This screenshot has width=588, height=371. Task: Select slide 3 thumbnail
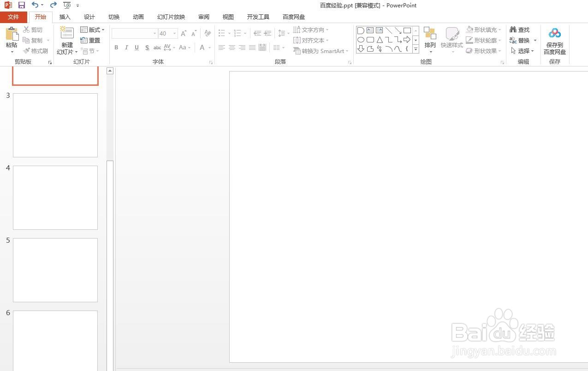point(55,125)
